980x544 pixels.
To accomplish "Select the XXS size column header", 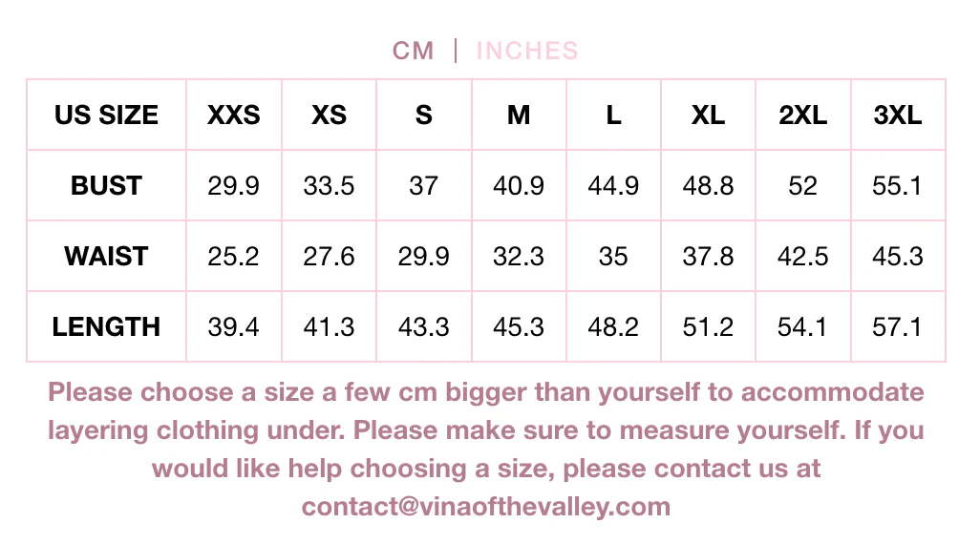I will pos(234,115).
